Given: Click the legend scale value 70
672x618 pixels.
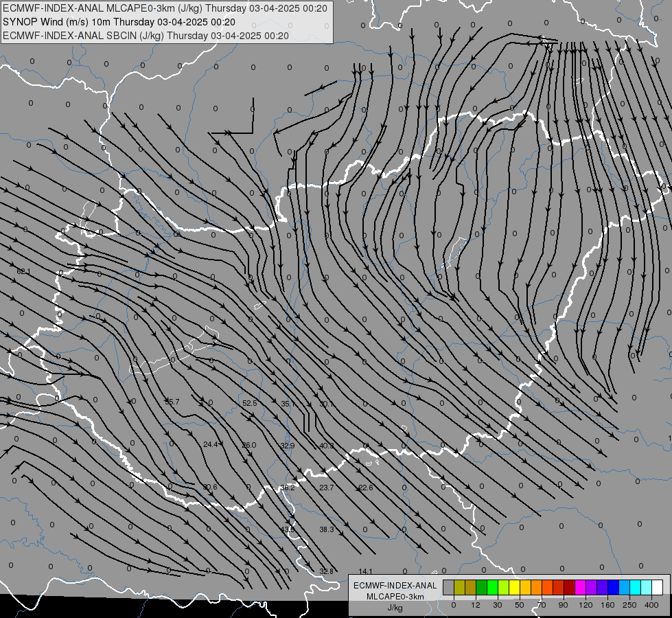Looking at the screenshot, I should (542, 605).
